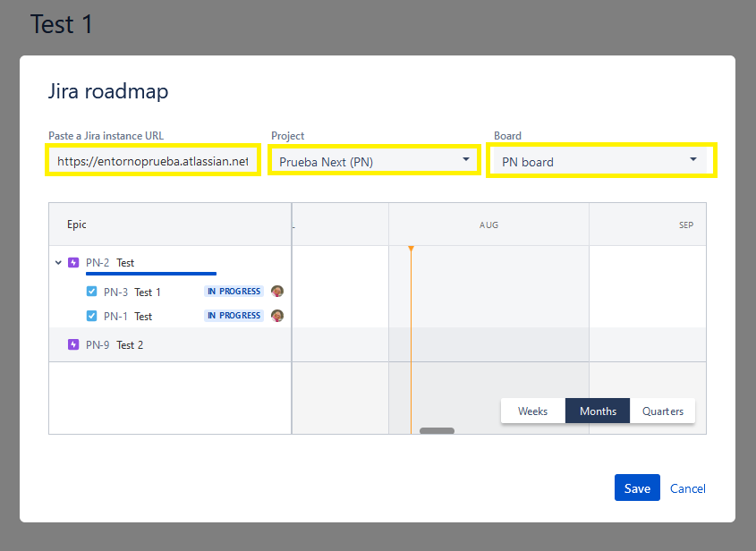Viewport: 756px width, 551px height.
Task: Click the timeline horizontal scrollbar handle
Action: coord(437,430)
